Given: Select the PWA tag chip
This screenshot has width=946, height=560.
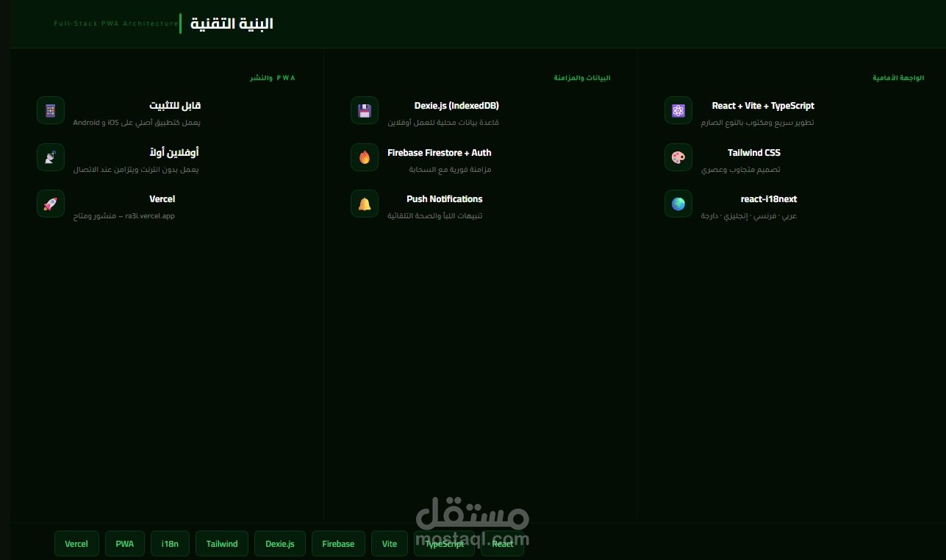Looking at the screenshot, I should [125, 544].
